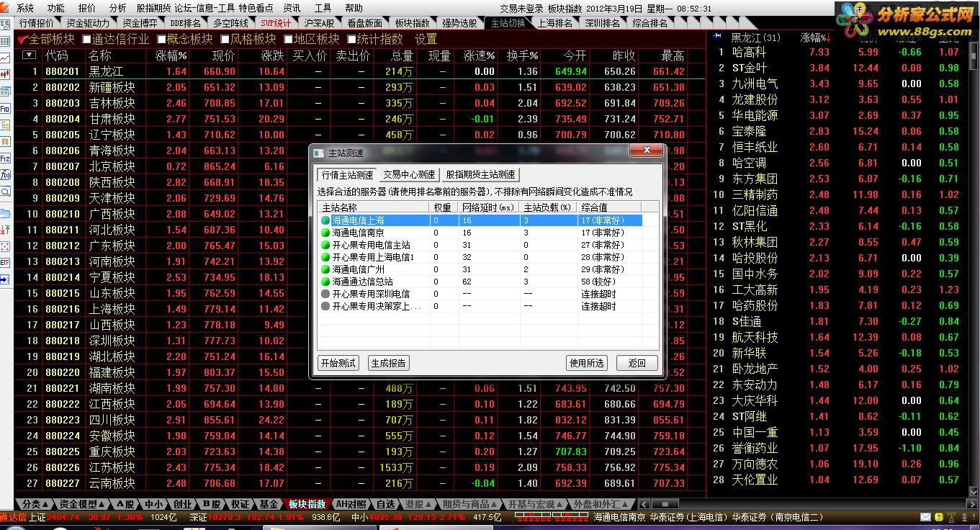Open dropdown arrow above row numbers

29,55
